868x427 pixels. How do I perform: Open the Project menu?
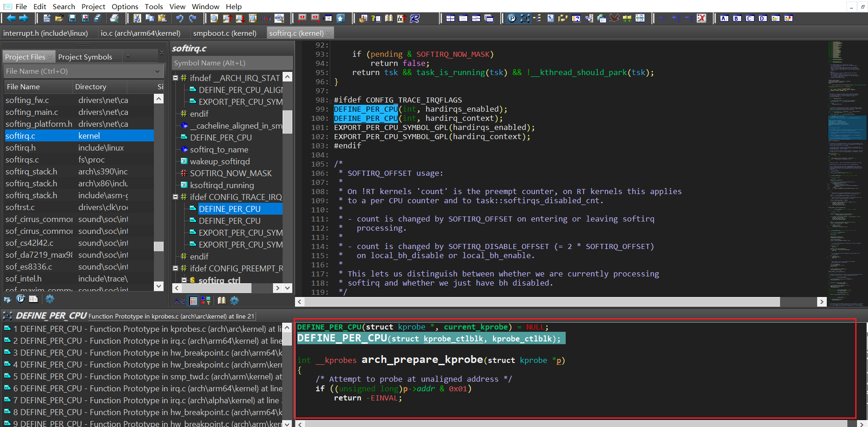[93, 6]
